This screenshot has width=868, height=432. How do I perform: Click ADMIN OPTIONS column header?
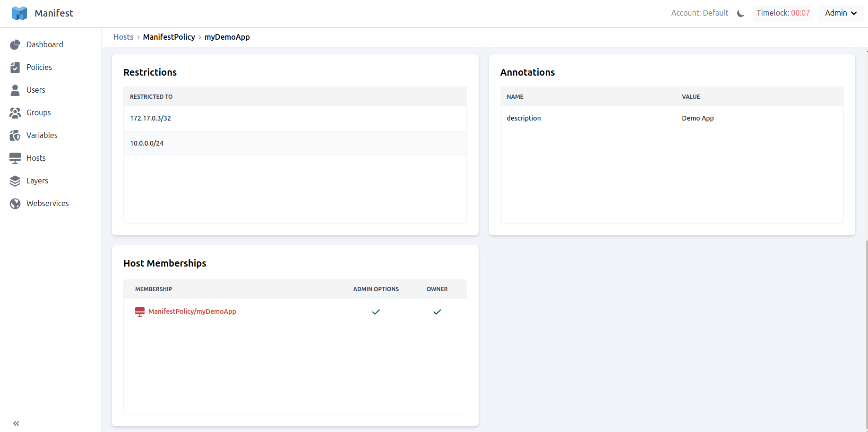tap(376, 289)
